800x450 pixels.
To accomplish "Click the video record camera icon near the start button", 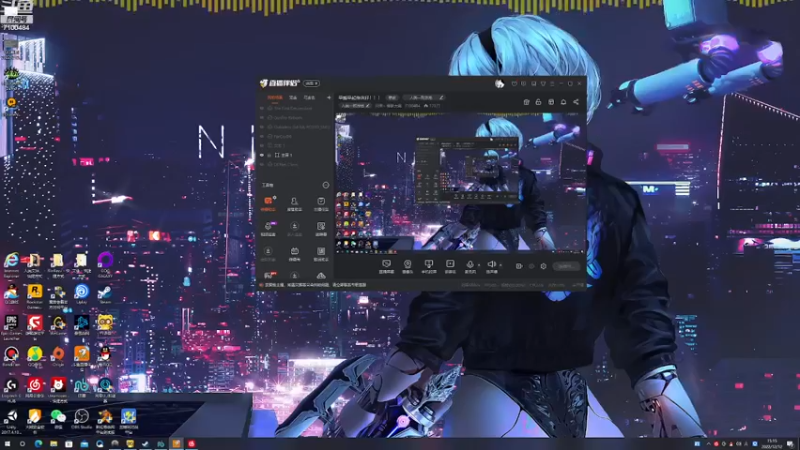I will point(519,266).
